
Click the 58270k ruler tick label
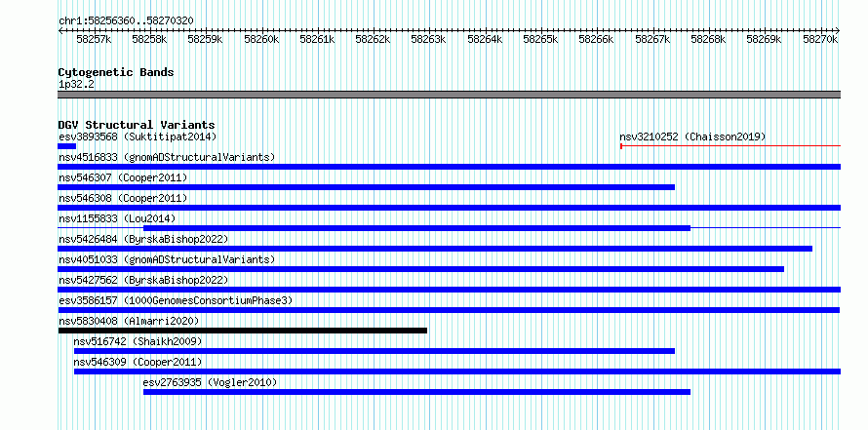[820, 39]
